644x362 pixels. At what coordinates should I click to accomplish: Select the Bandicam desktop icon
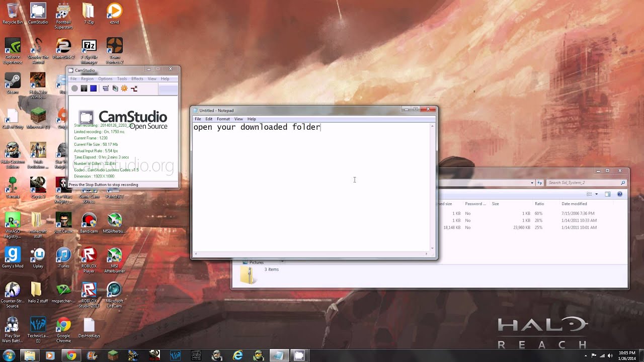pyautogui.click(x=89, y=223)
